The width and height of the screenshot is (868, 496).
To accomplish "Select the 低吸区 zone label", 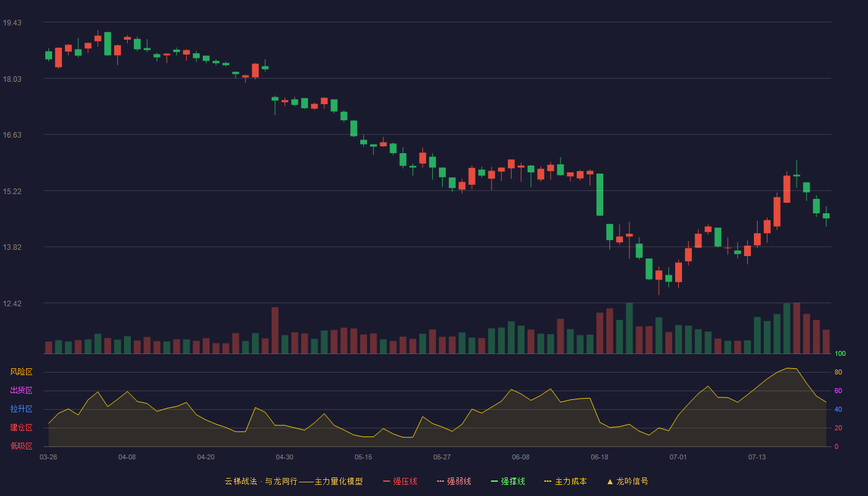I will tap(21, 446).
